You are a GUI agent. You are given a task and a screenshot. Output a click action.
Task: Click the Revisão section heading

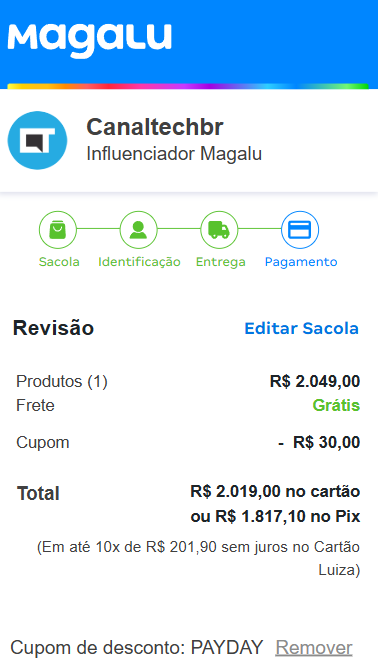click(53, 328)
